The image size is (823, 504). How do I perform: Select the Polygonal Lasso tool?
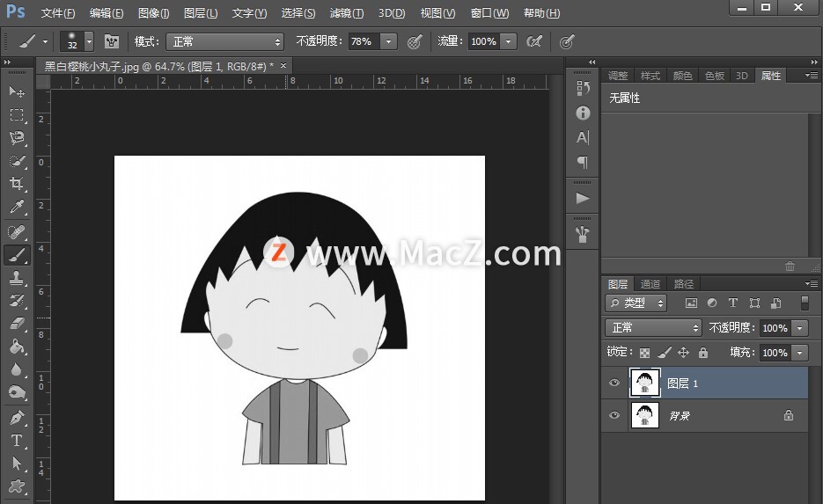point(17,138)
